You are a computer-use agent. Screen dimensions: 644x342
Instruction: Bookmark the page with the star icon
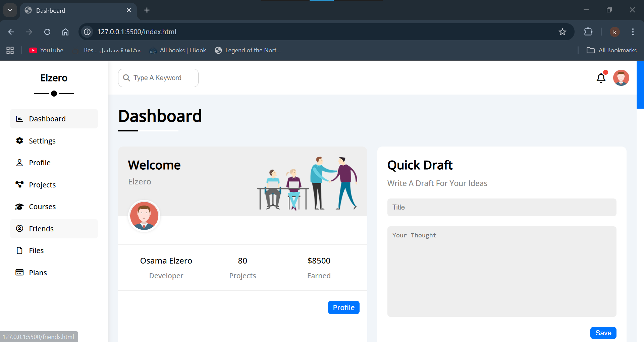[562, 32]
